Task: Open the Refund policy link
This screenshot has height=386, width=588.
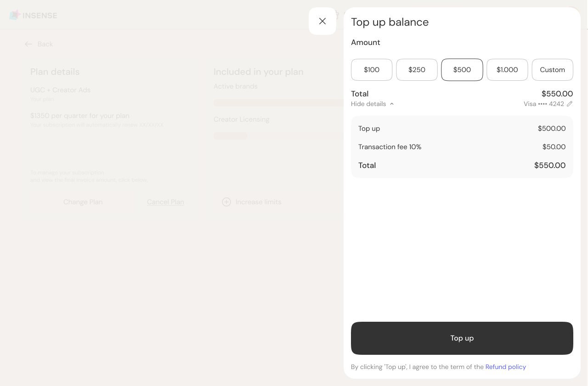Action: point(505,367)
